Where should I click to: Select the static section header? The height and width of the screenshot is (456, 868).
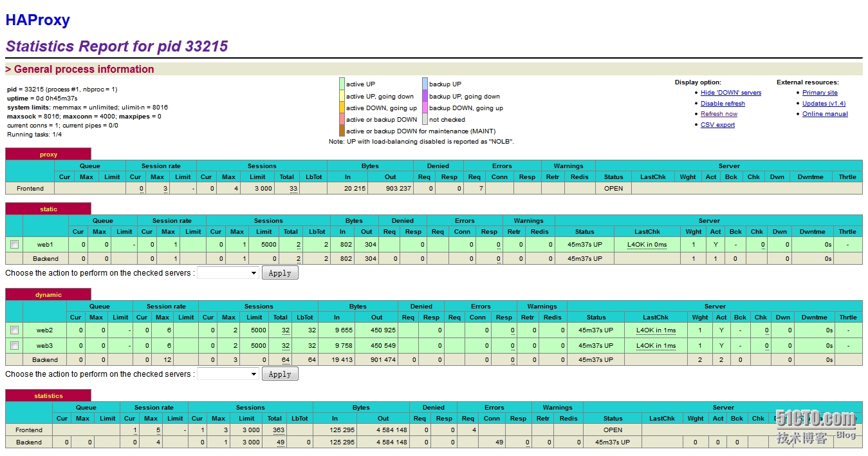pyautogui.click(x=48, y=209)
